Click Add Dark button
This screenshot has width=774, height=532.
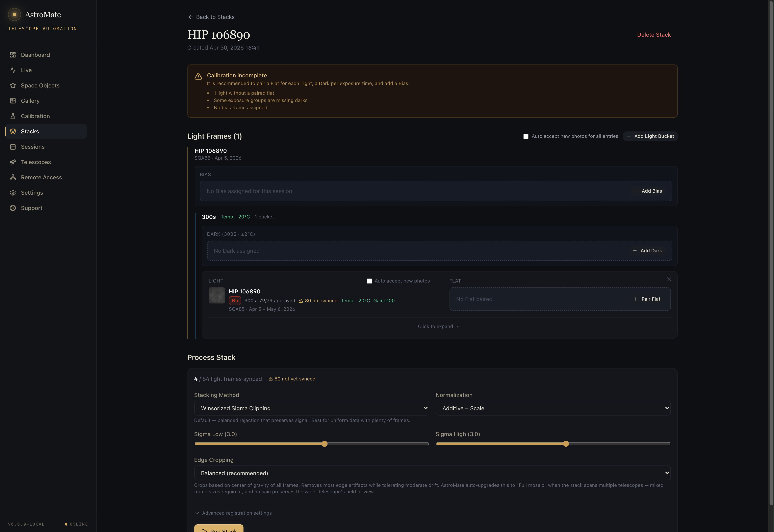tap(647, 251)
